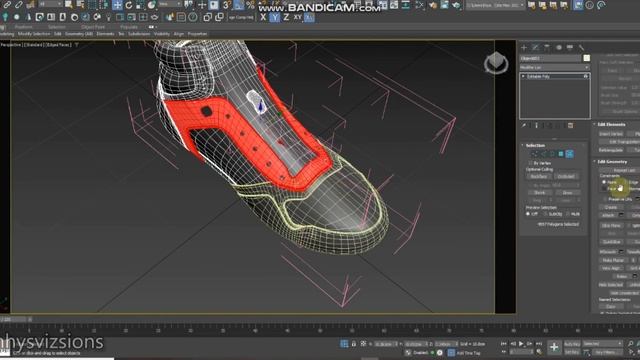Open the Hierarchy tab in command panel

click(547, 48)
